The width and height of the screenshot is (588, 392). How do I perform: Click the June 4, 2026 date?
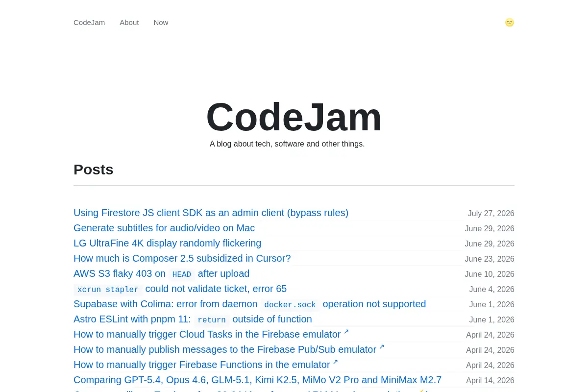[491, 290]
